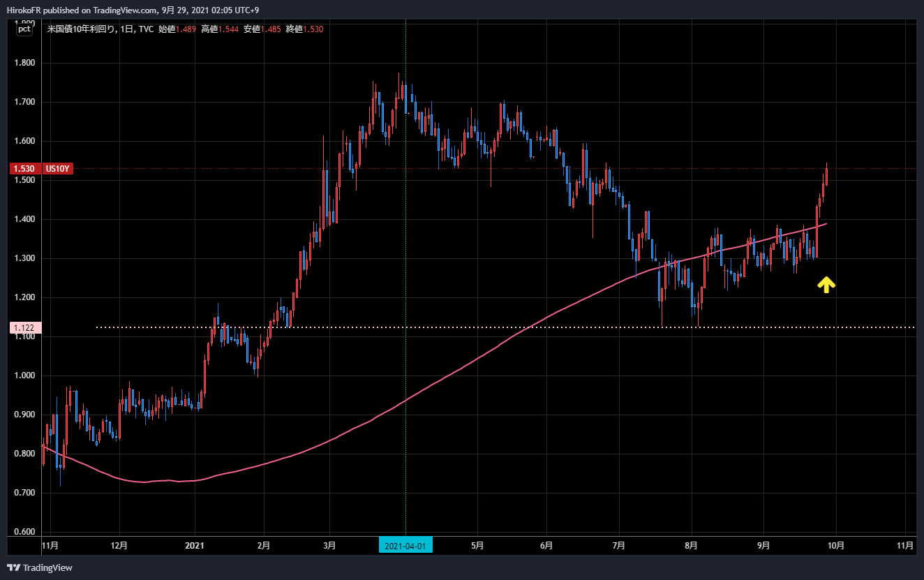
Task: Click the 12月 time axis label
Action: [x=119, y=545]
